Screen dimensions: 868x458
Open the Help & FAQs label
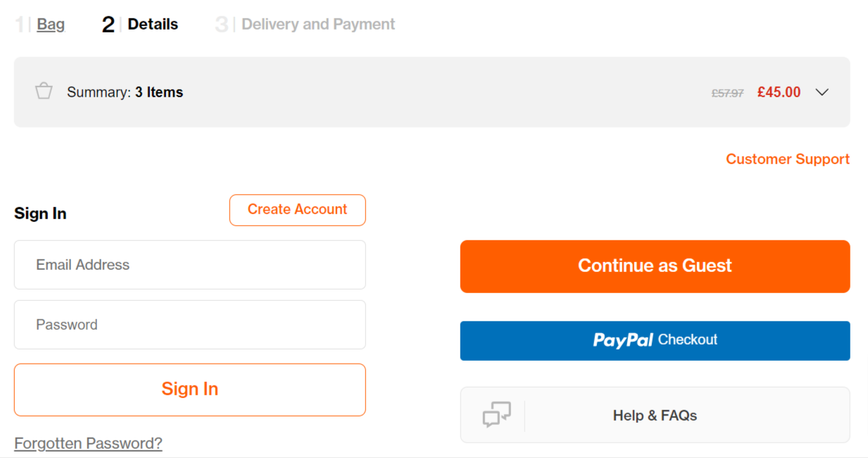pyautogui.click(x=655, y=416)
